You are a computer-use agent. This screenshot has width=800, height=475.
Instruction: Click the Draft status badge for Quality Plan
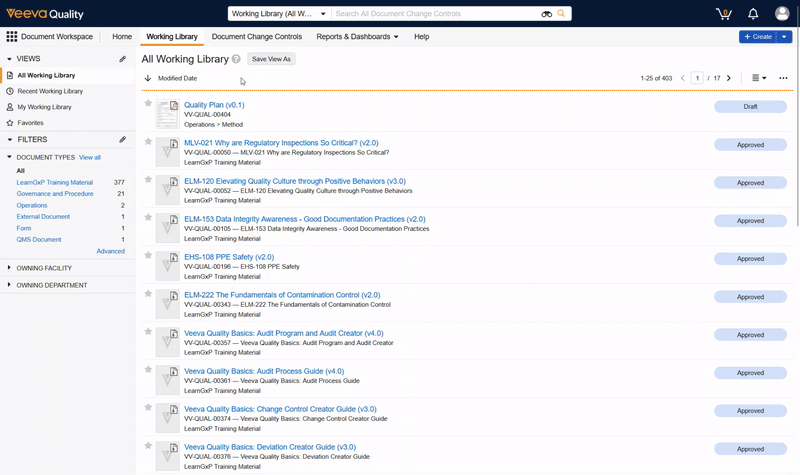pos(750,107)
